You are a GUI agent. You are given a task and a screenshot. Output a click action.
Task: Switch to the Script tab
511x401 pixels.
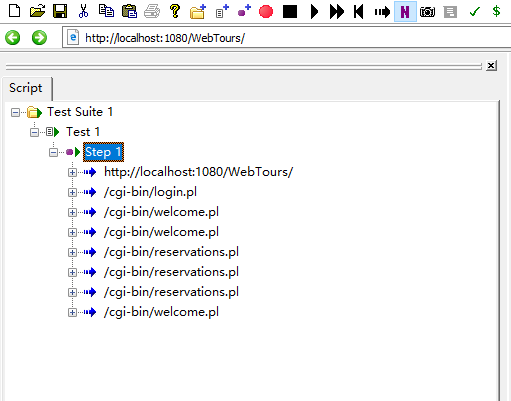tap(26, 88)
